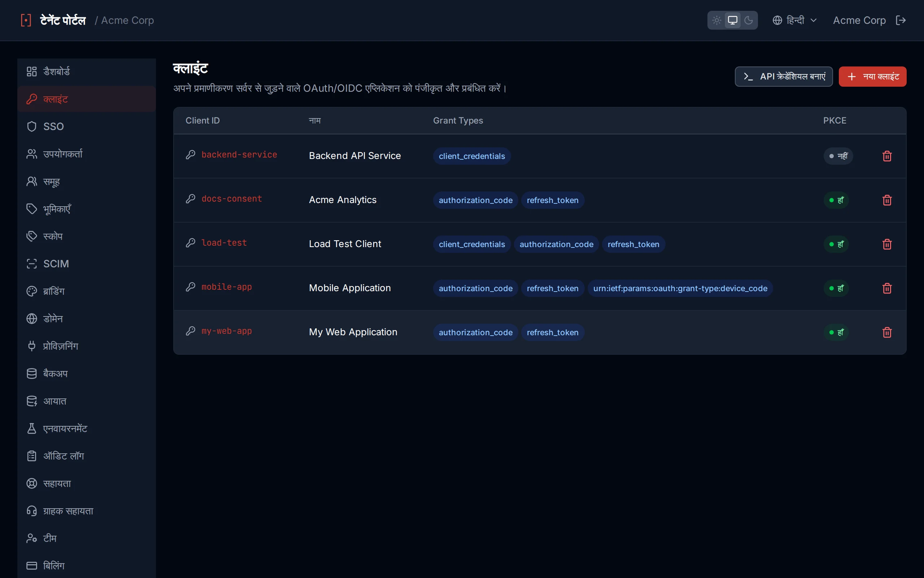Click the स्कोप tag icon in sidebar

[32, 236]
